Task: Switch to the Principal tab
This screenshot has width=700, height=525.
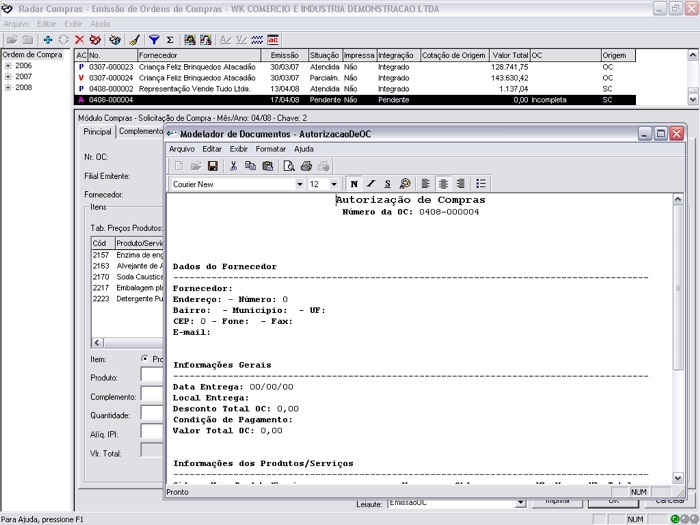Action: [97, 132]
